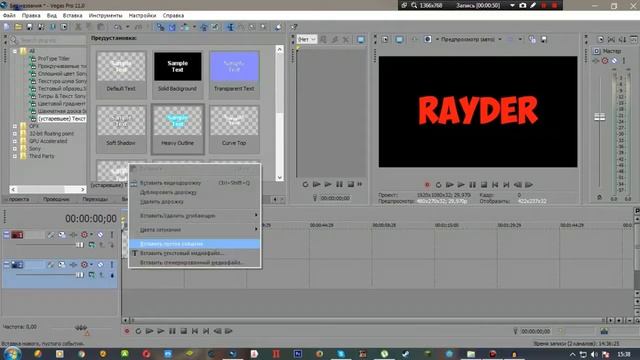The image size is (640, 360).
Task: Click the Pause button under the video preview
Action: [x=472, y=185]
